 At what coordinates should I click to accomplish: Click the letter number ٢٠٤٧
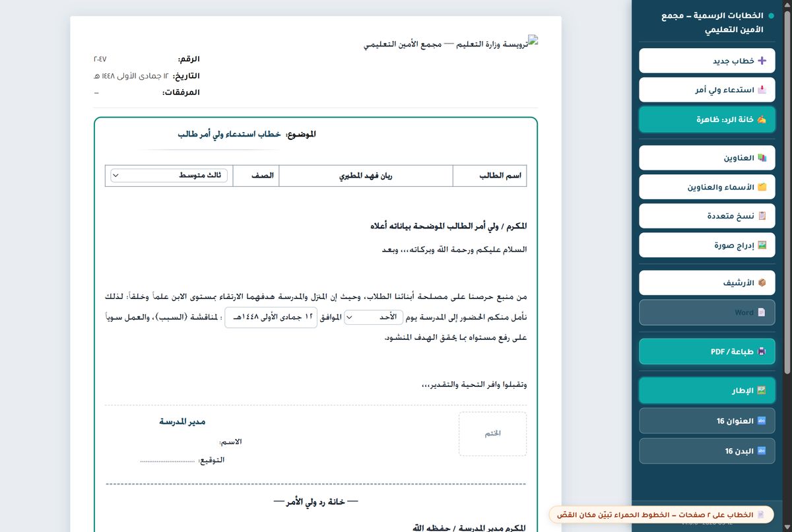click(x=100, y=59)
